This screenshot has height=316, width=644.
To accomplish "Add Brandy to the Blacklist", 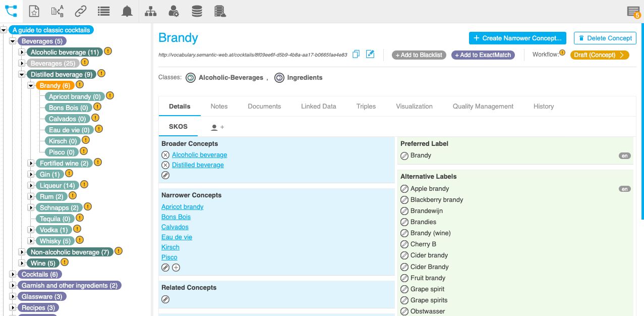I will [419, 55].
